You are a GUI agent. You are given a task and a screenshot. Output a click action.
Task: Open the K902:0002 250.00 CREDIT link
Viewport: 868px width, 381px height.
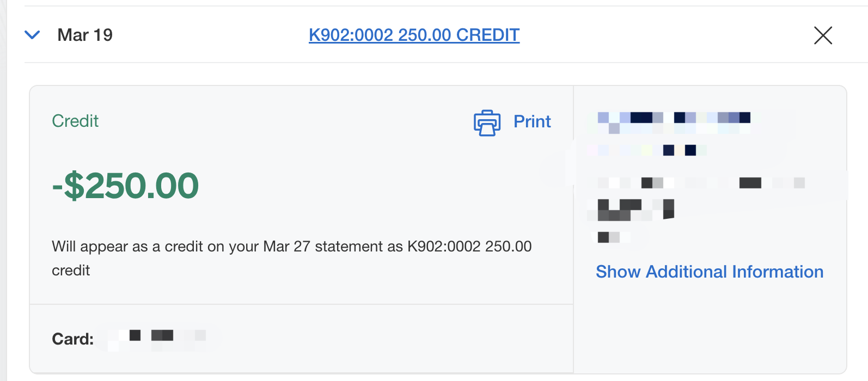point(414,35)
